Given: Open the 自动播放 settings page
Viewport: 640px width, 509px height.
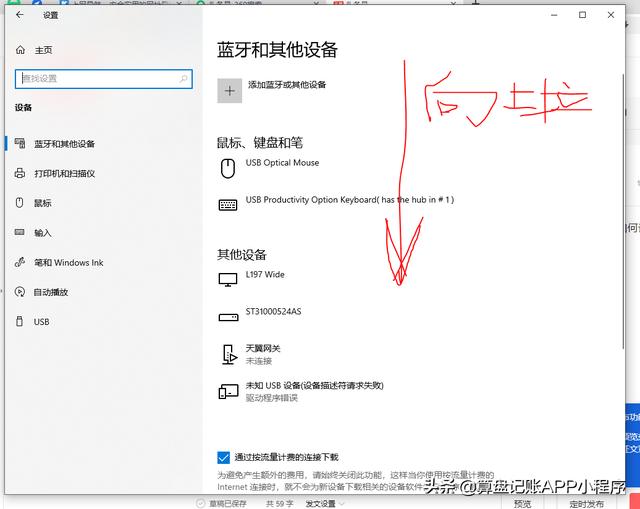Looking at the screenshot, I should 41,292.
